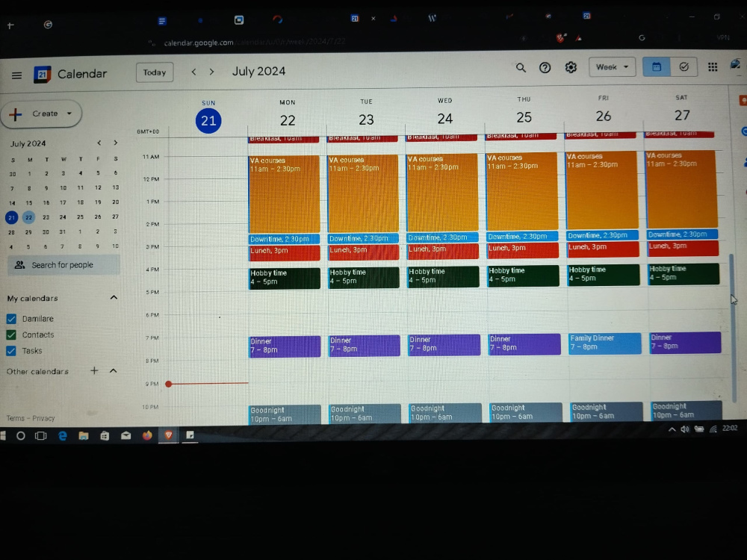Toggle the Contacts calendar checkbox
Viewport: 747px width, 560px height.
tap(11, 335)
